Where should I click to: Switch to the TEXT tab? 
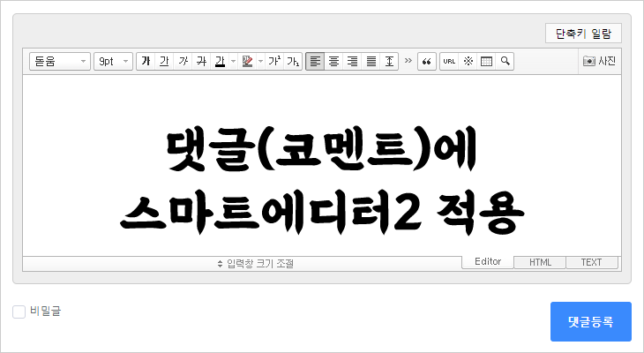591,262
